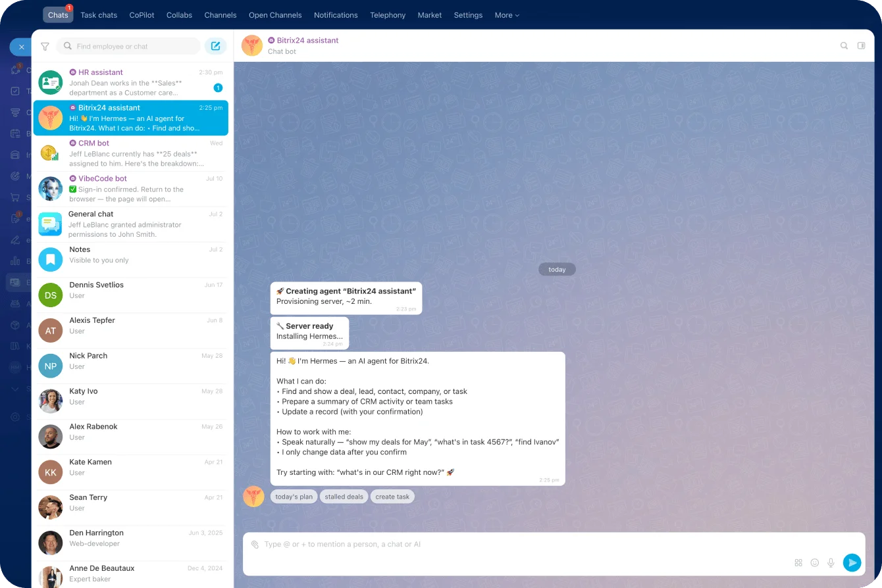
Task: Open the General chat conversation
Action: click(131, 224)
